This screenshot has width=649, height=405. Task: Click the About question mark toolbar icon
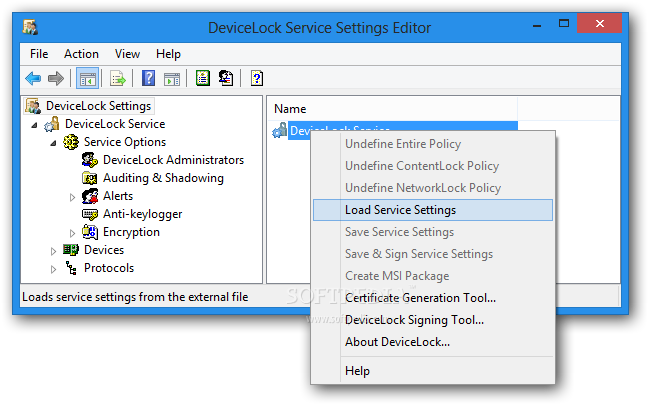pos(257,78)
